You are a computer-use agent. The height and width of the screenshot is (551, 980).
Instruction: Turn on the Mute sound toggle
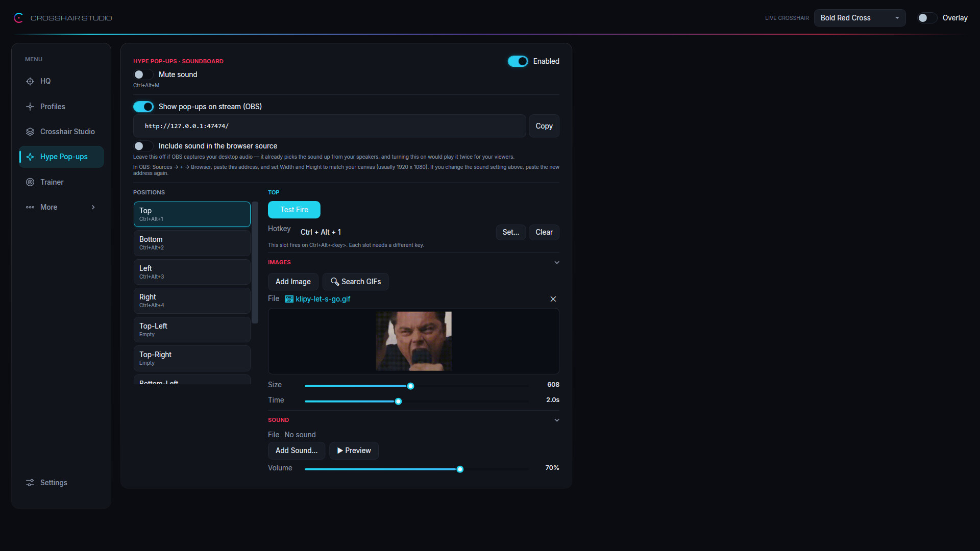(x=143, y=74)
